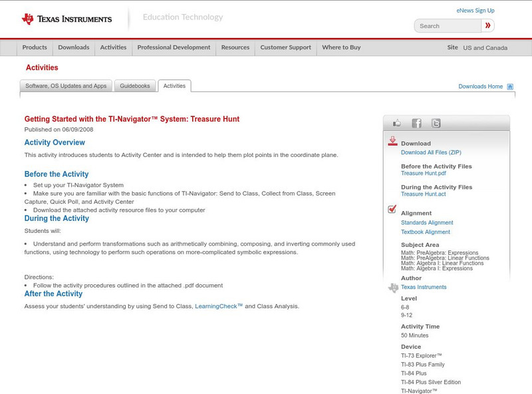Click the Published on 06/09/2008 text
The height and width of the screenshot is (394, 532).
click(x=59, y=129)
